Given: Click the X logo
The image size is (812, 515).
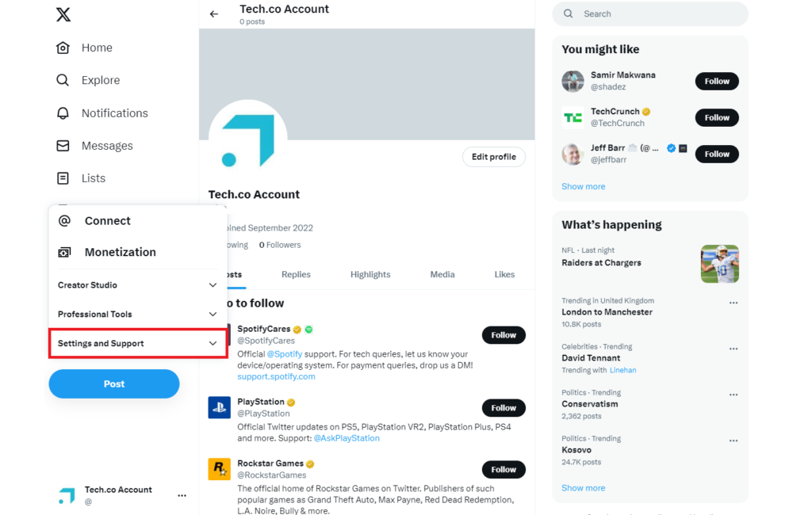Looking at the screenshot, I should pyautogui.click(x=63, y=13).
